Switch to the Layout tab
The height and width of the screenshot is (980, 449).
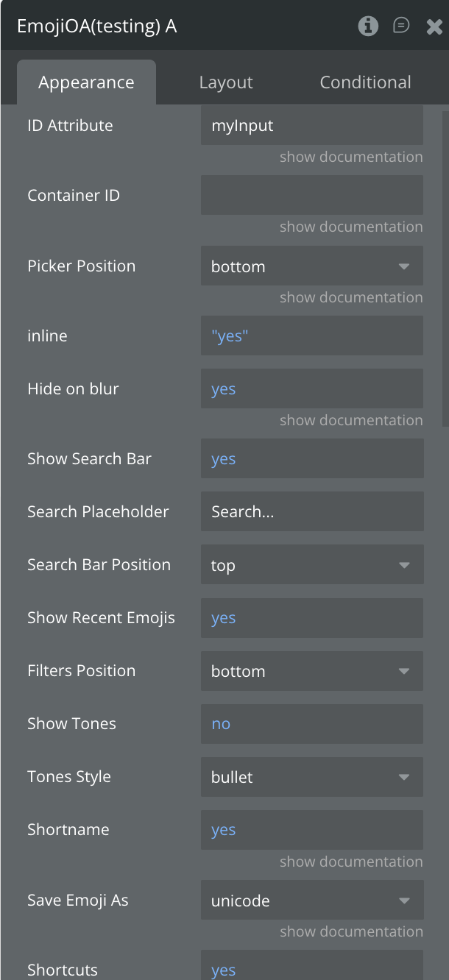(226, 82)
